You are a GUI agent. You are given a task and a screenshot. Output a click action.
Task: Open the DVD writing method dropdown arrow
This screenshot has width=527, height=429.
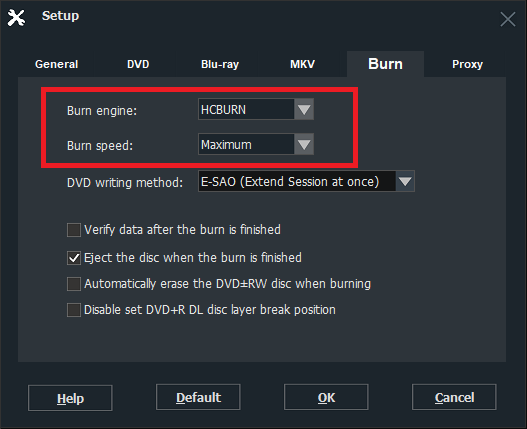(x=405, y=181)
